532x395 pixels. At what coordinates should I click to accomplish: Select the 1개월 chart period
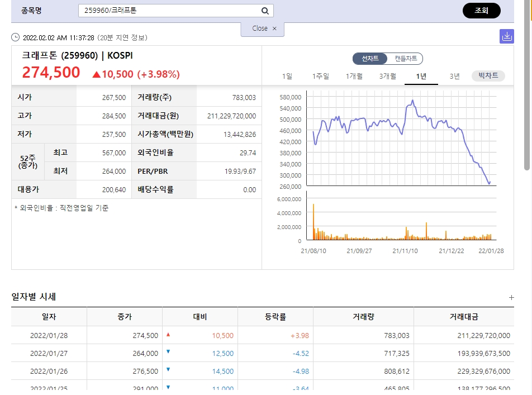pyautogui.click(x=354, y=76)
